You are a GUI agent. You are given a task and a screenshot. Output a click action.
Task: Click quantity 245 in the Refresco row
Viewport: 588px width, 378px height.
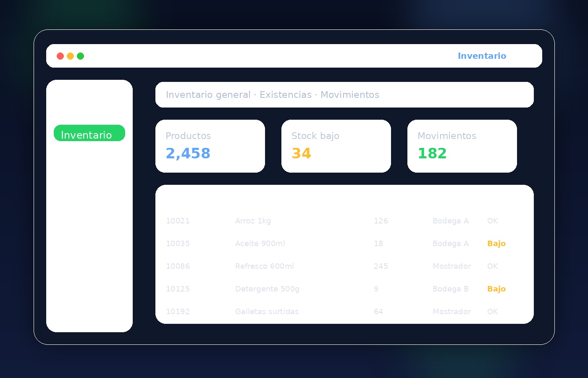(381, 266)
